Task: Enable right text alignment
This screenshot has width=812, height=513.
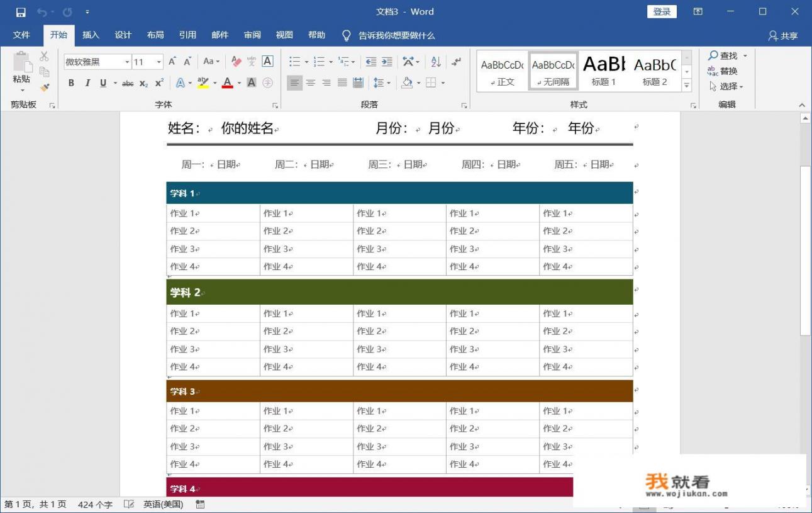Action: point(326,82)
